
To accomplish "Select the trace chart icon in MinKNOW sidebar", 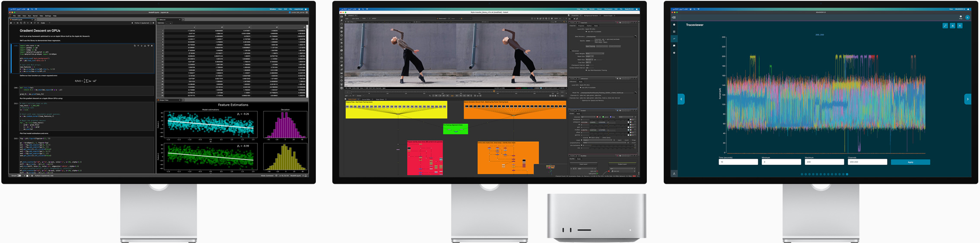I will 674,38.
